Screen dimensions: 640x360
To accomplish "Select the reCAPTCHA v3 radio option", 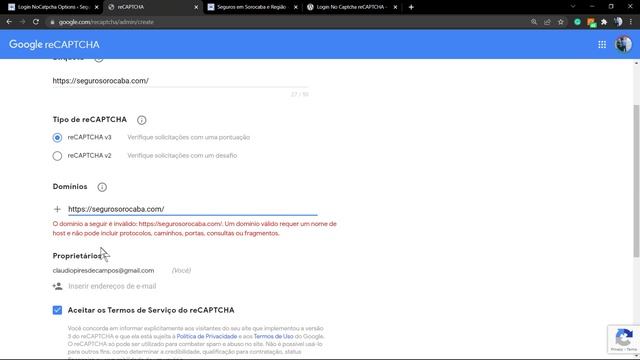I will (57, 138).
